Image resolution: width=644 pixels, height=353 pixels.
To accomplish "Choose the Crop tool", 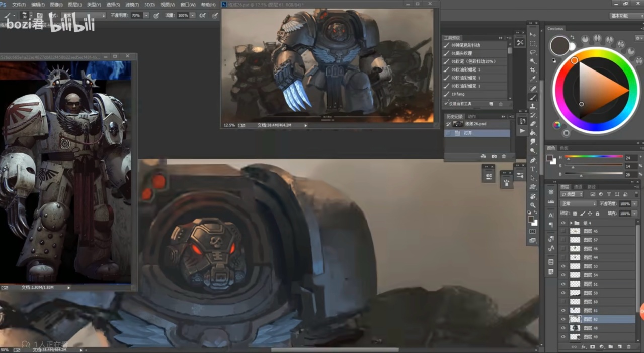I will [x=533, y=70].
